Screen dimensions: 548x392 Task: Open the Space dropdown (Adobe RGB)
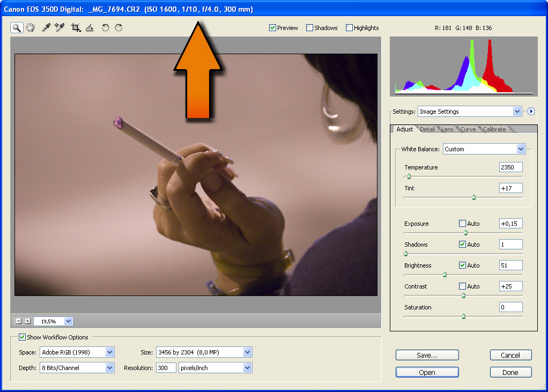click(x=77, y=352)
